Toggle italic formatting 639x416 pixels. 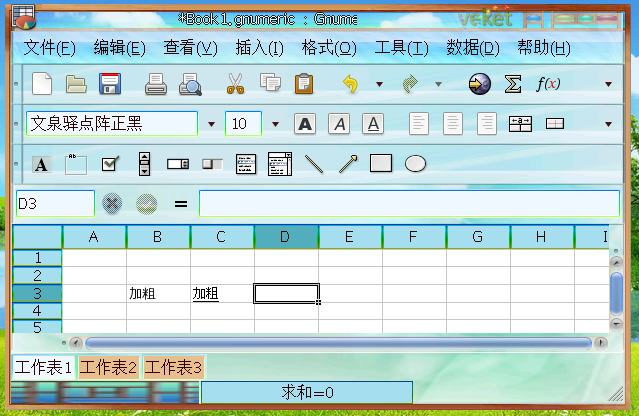(x=339, y=124)
